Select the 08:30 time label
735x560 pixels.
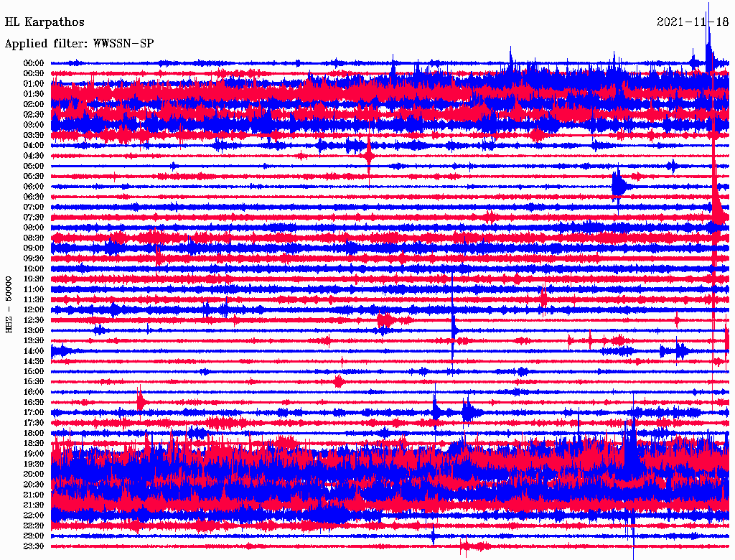(34, 238)
